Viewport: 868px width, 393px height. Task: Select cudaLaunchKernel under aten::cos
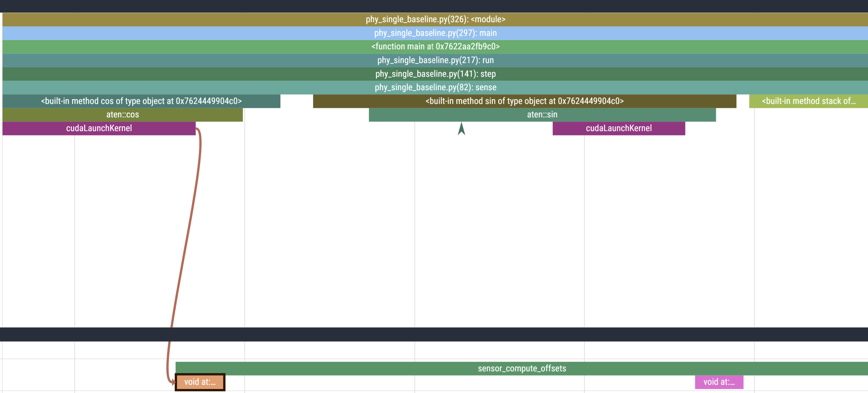point(99,128)
